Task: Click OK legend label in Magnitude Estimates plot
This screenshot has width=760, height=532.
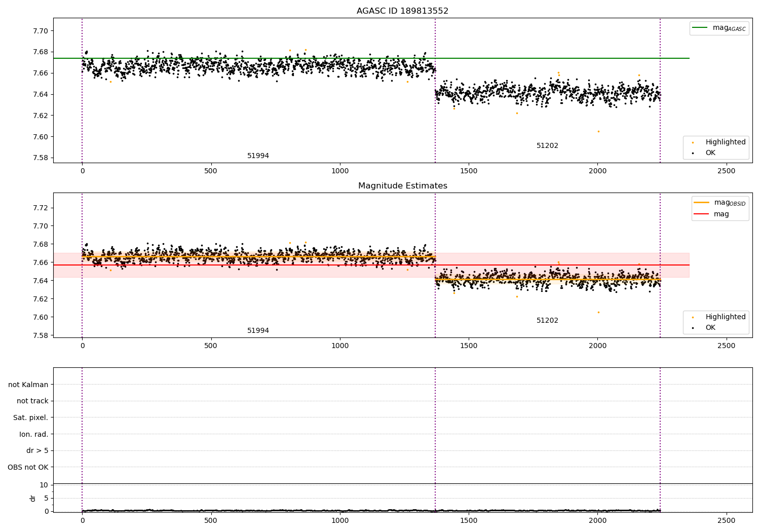Action: pos(710,328)
